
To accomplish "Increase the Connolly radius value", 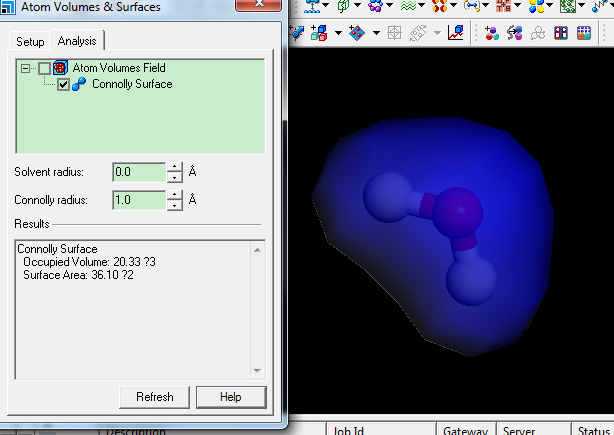I will click(175, 195).
